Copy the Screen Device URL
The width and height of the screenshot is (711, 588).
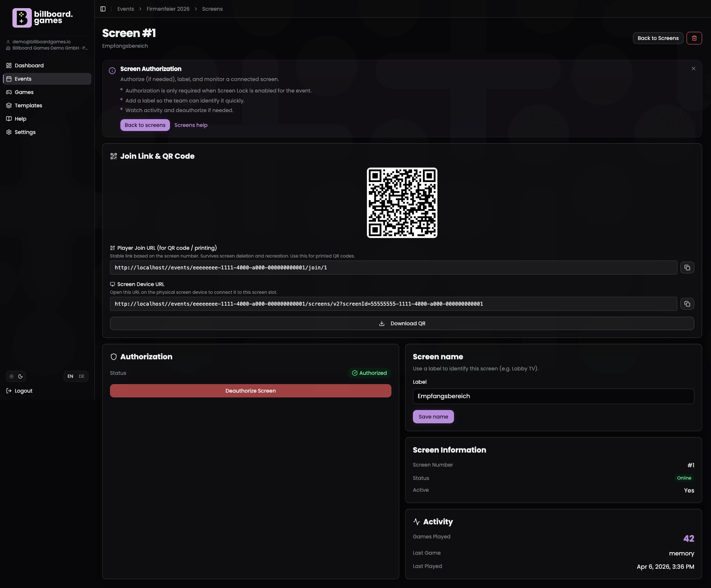click(x=687, y=303)
